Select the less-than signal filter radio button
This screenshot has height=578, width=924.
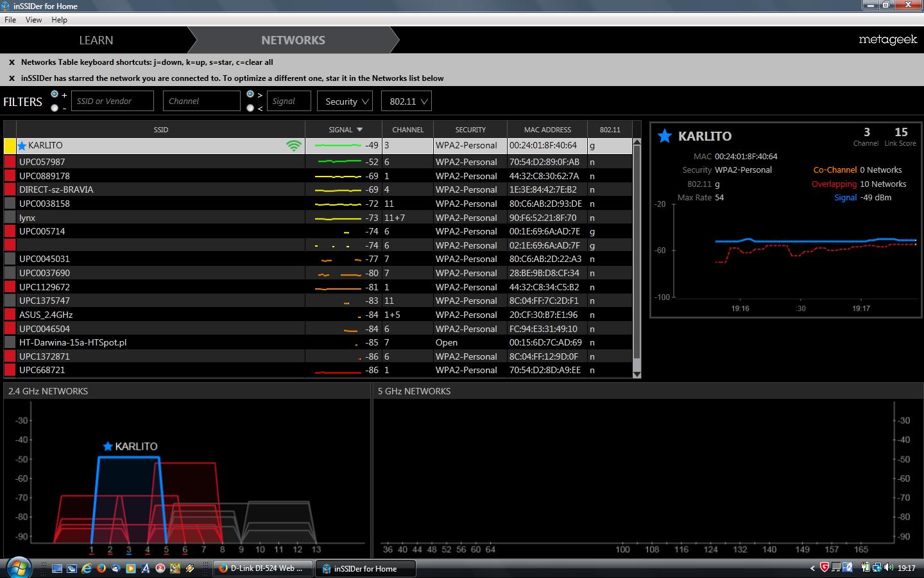tap(250, 108)
